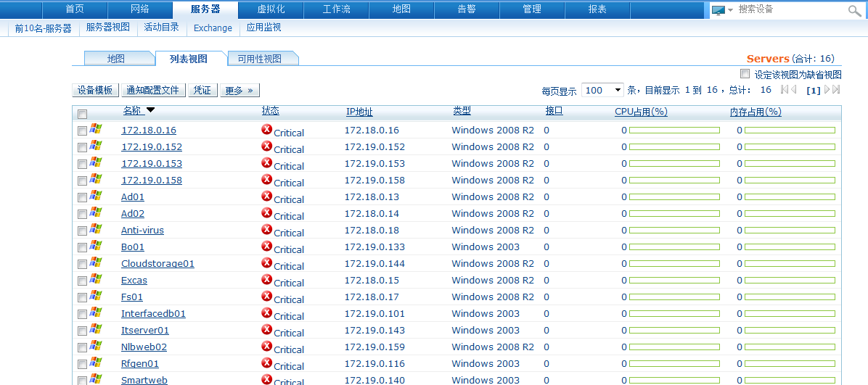Expand the 更多 » options menu
The image size is (868, 385).
coord(239,91)
